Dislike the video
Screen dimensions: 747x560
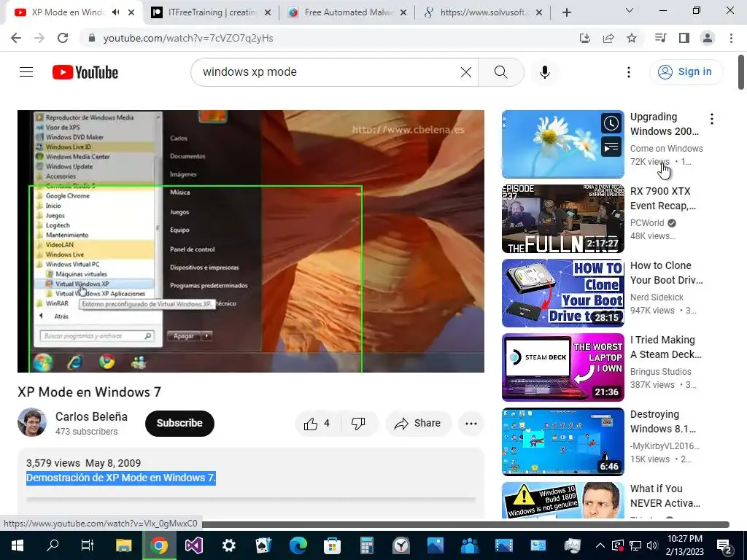pyautogui.click(x=359, y=424)
